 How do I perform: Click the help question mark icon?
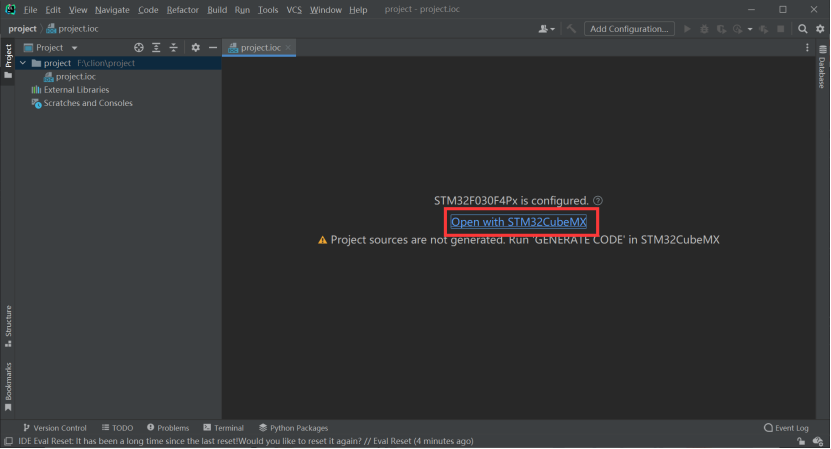598,200
